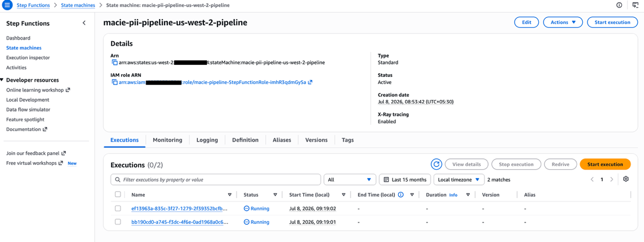The width and height of the screenshot is (644, 242).
Task: Click external icon beside Online learning workshop
Action: pos(68,90)
